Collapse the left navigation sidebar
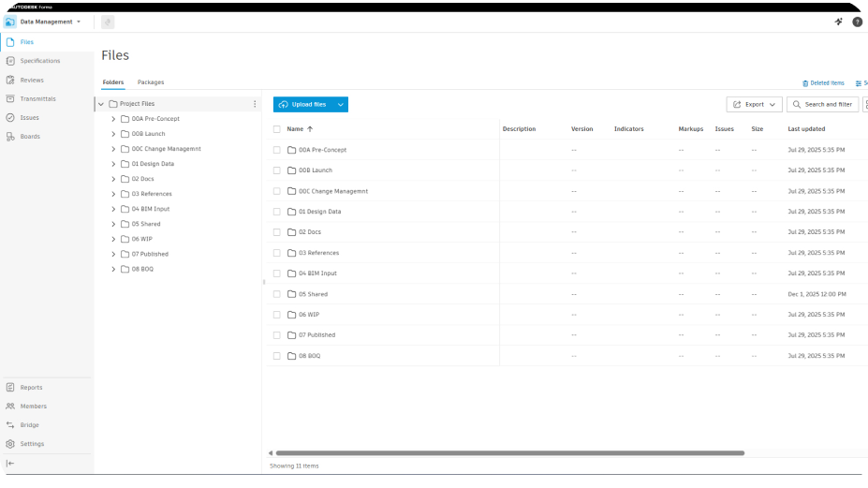The width and height of the screenshot is (868, 488). (10, 463)
